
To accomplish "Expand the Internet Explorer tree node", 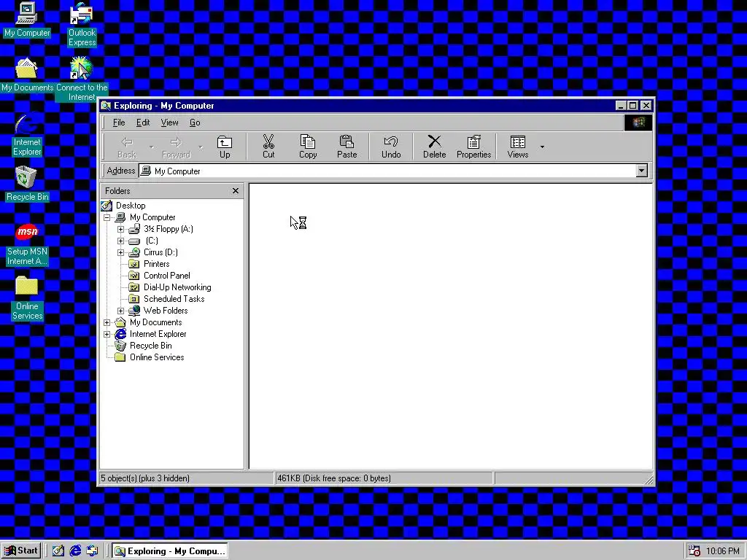I will (x=107, y=334).
